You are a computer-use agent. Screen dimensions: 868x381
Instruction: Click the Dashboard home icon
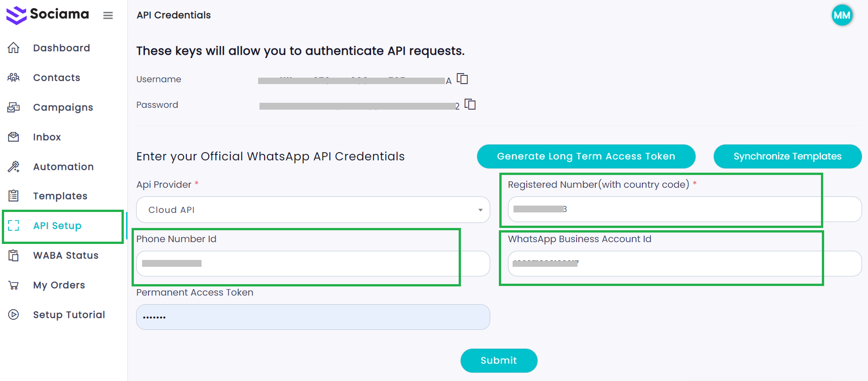[x=14, y=48]
